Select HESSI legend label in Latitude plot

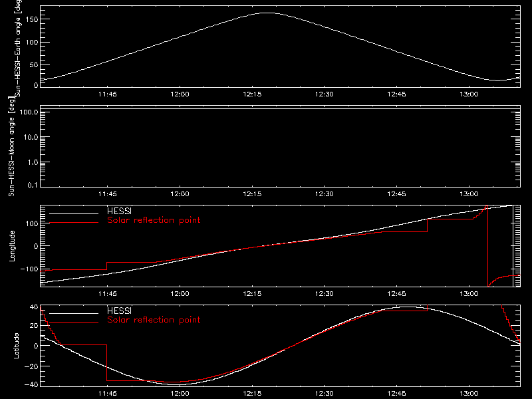(x=119, y=311)
